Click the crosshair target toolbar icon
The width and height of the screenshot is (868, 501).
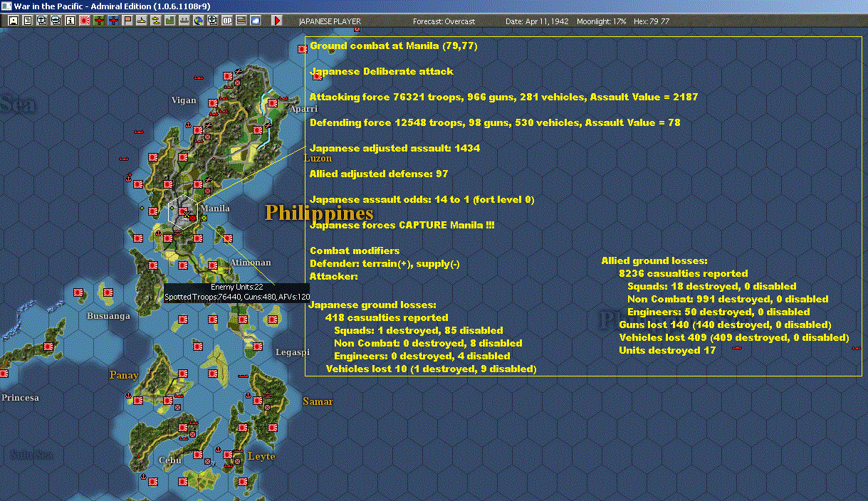click(x=212, y=21)
